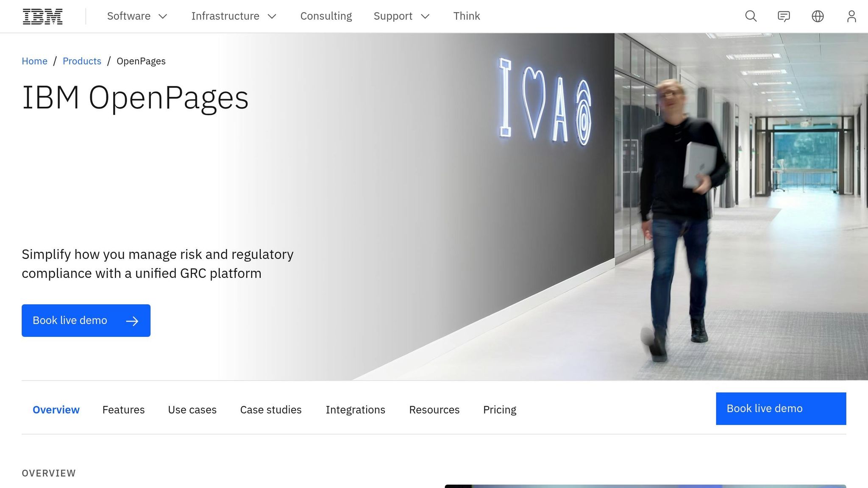Open the user profile icon
The height and width of the screenshot is (488, 868).
(x=851, y=16)
